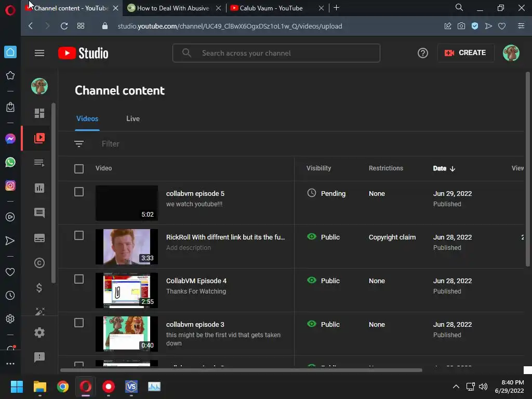Switch to the Videos tab

(x=87, y=119)
